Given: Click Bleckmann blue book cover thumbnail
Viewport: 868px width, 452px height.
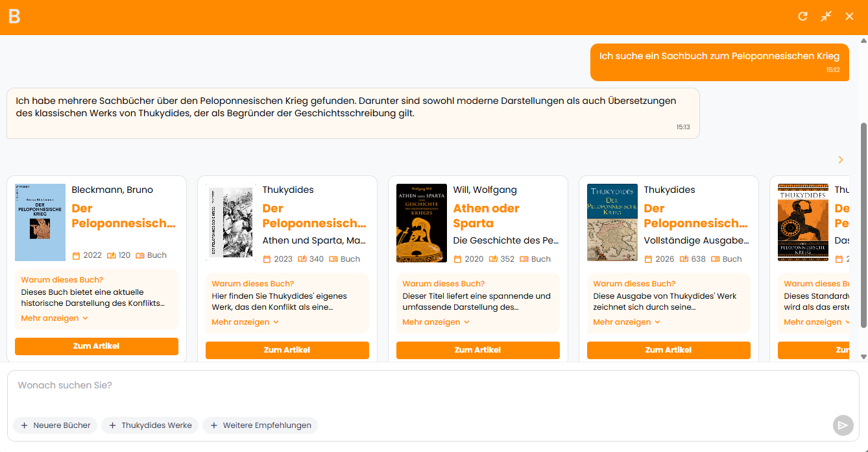Looking at the screenshot, I should (40, 222).
